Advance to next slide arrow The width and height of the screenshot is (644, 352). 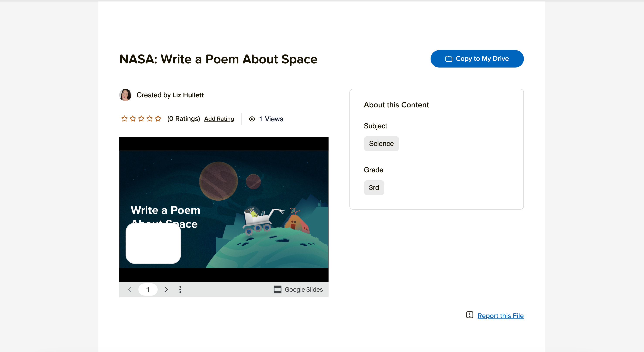click(x=166, y=289)
